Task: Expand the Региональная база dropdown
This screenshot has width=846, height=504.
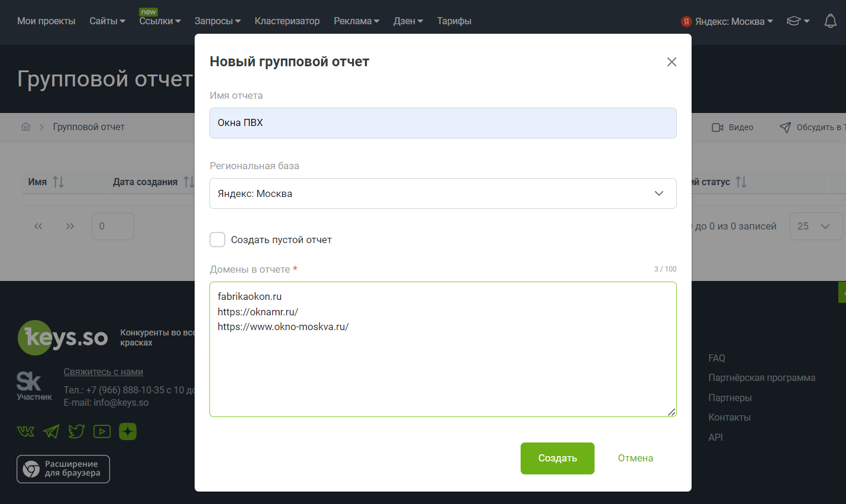Action: click(443, 193)
